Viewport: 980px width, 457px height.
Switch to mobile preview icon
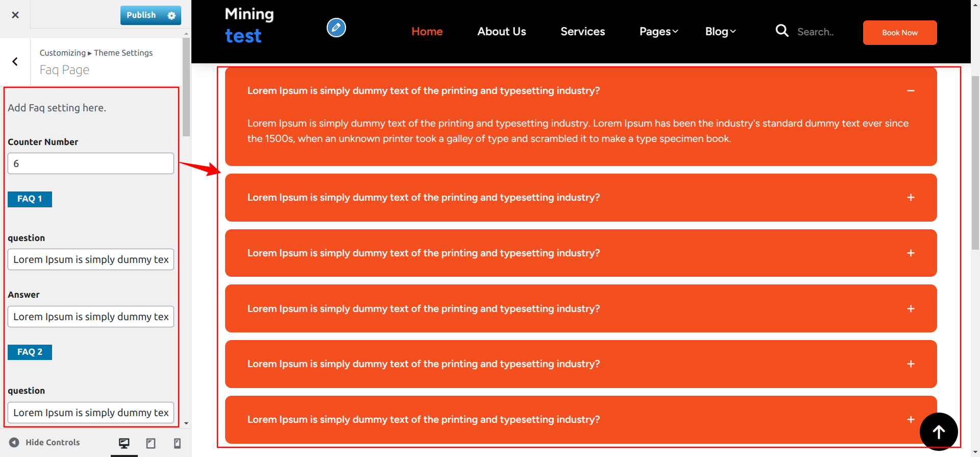[x=177, y=443]
